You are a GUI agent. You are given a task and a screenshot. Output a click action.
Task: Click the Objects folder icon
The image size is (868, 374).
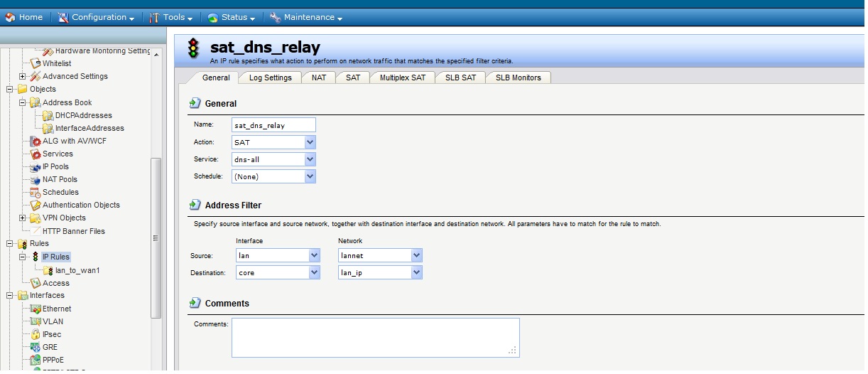pos(22,89)
